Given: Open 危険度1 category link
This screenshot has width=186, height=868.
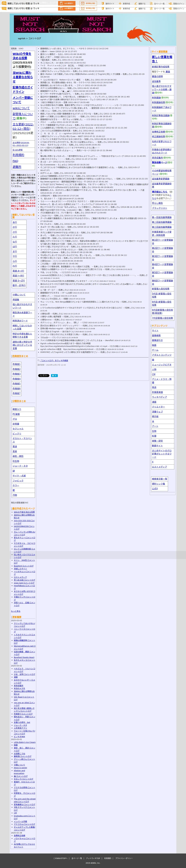Looking at the screenshot, I should coord(17,364).
